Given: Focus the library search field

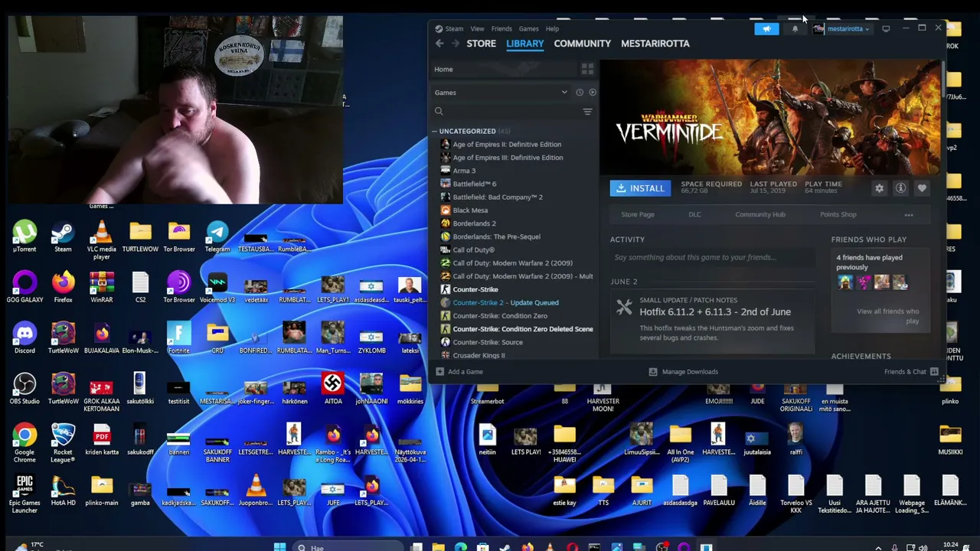Looking at the screenshot, I should tap(505, 112).
